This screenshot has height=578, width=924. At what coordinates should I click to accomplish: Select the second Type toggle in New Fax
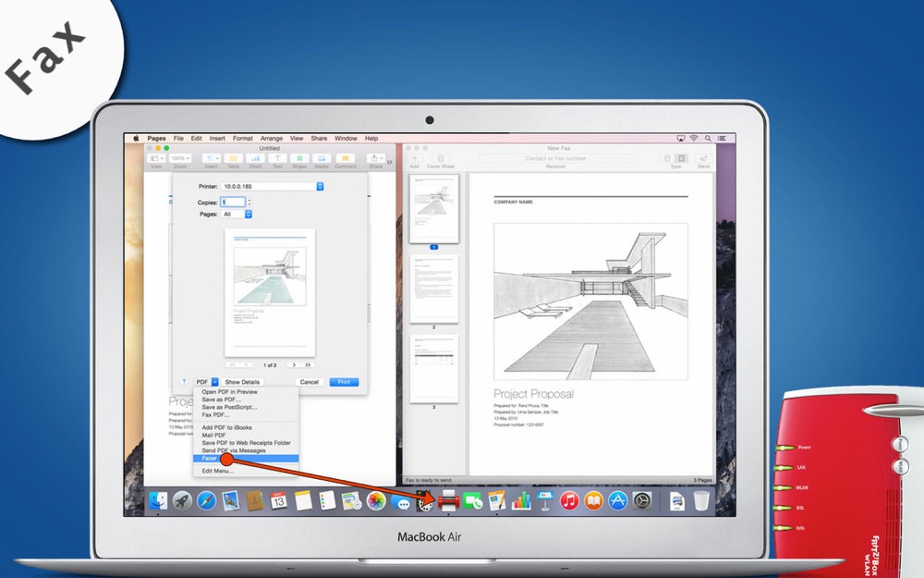tap(682, 159)
